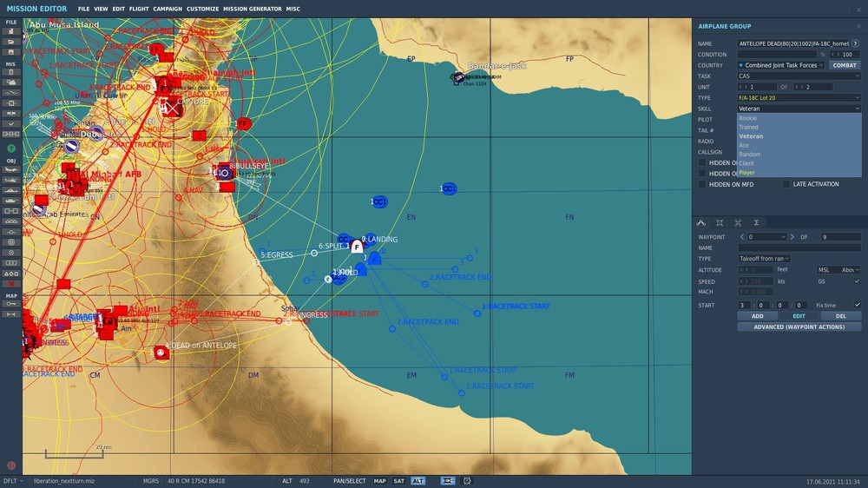This screenshot has height=488, width=868.
Task: Select the trigger zone circle tool
Action: pyautogui.click(x=11, y=242)
